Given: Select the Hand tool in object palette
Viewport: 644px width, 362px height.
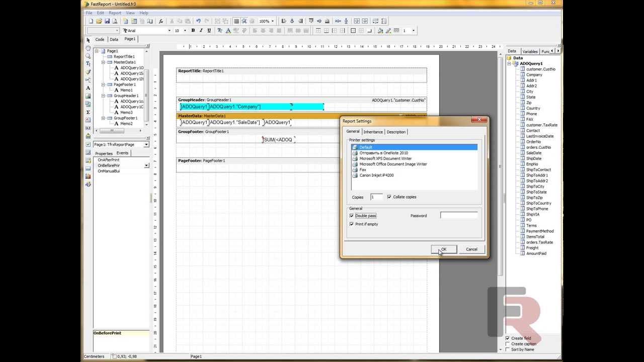Looking at the screenshot, I should (88, 48).
